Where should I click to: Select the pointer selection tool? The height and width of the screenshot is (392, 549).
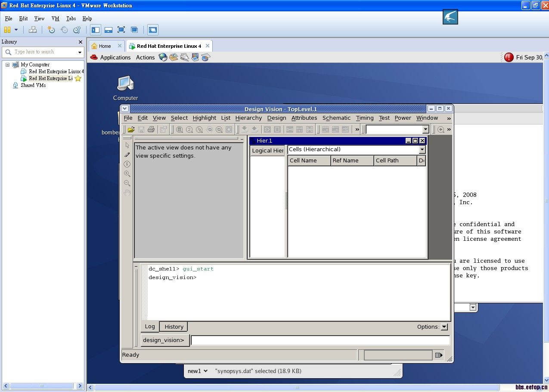[127, 145]
